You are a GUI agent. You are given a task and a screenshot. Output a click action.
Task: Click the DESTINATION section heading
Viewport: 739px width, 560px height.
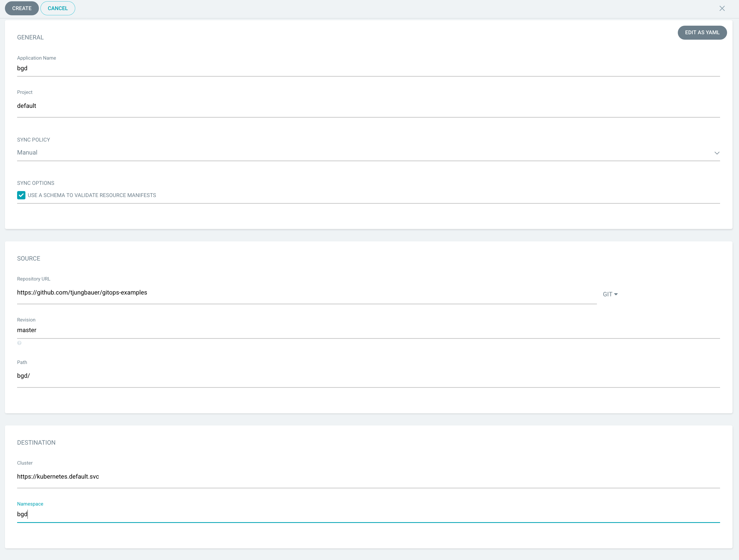(36, 442)
